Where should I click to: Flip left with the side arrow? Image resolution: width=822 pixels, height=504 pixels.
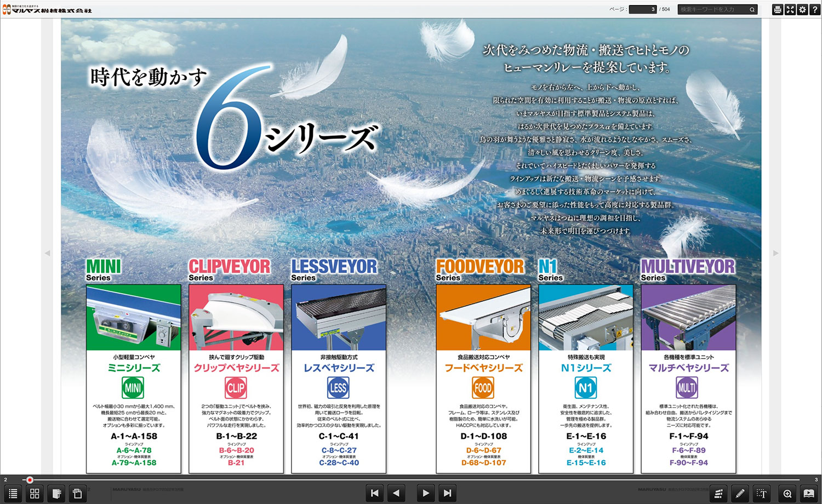pos(47,253)
